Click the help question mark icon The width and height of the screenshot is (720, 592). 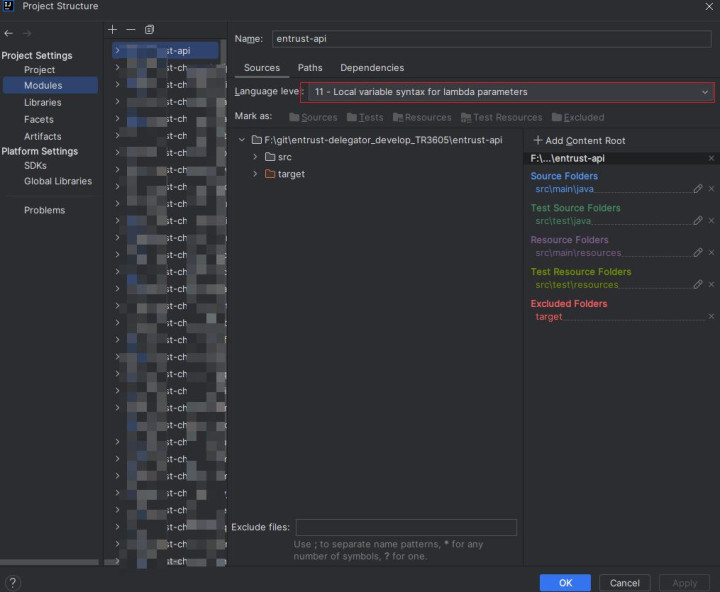[x=13, y=583]
